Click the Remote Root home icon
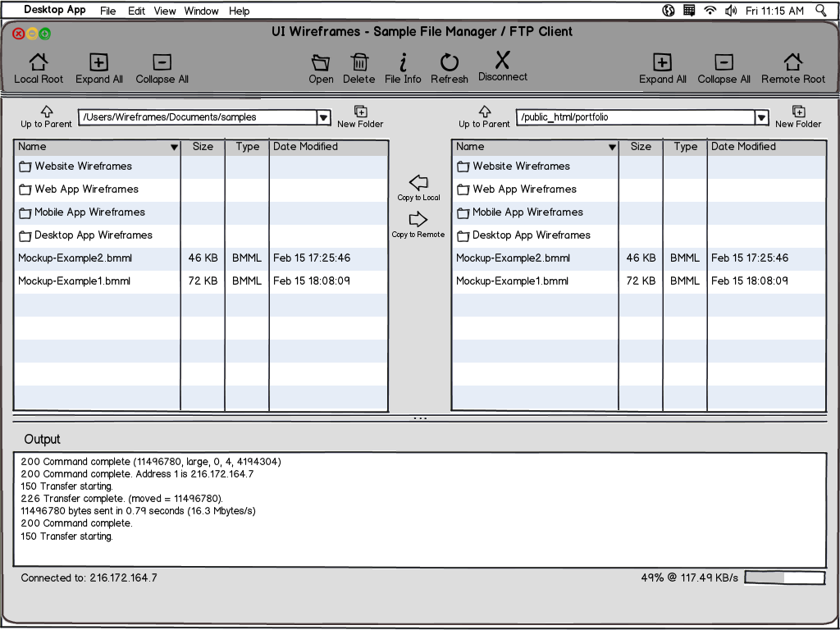 (x=792, y=62)
